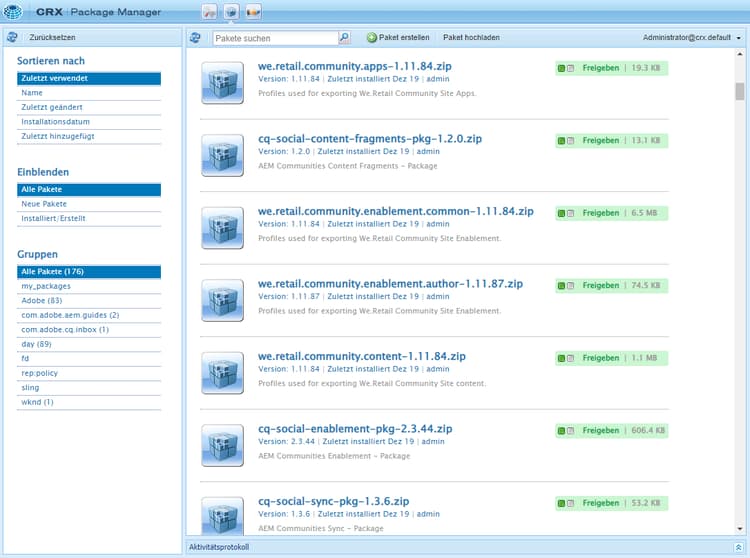The height and width of the screenshot is (558, 750).
Task: Sort by Zuletzt geändert
Action: coord(89,107)
